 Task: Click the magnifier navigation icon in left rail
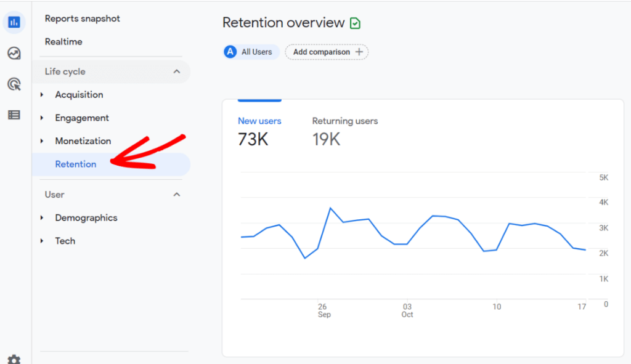click(x=14, y=84)
